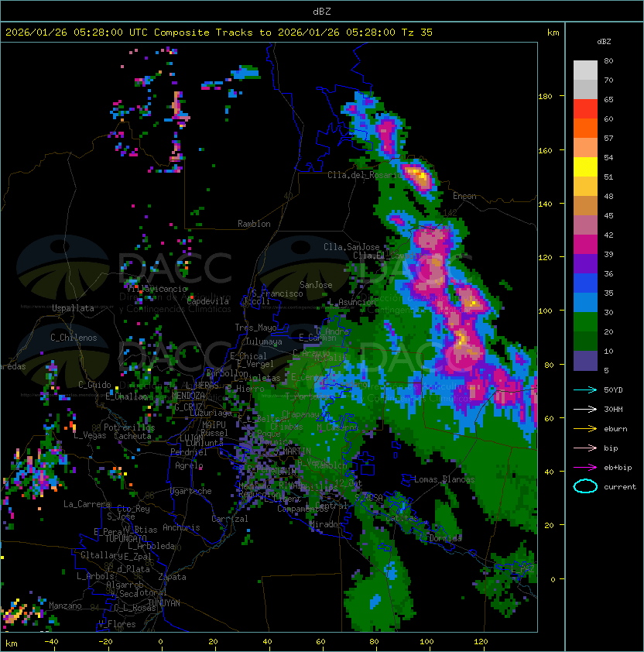The image size is (644, 652).
Task: Click the MAIPU map label
Action: click(214, 425)
